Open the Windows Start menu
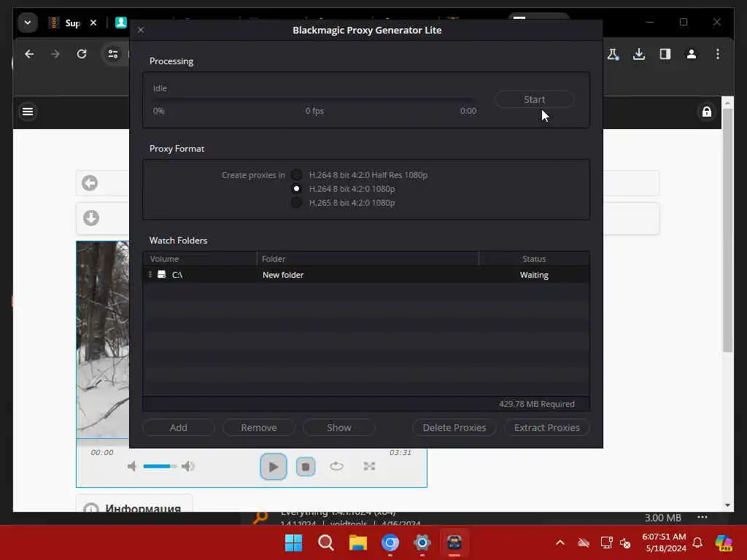The height and width of the screenshot is (560, 747). [x=293, y=542]
